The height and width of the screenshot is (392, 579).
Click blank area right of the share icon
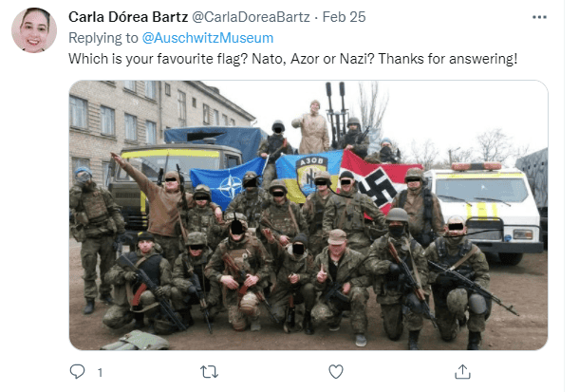[x=514, y=372]
